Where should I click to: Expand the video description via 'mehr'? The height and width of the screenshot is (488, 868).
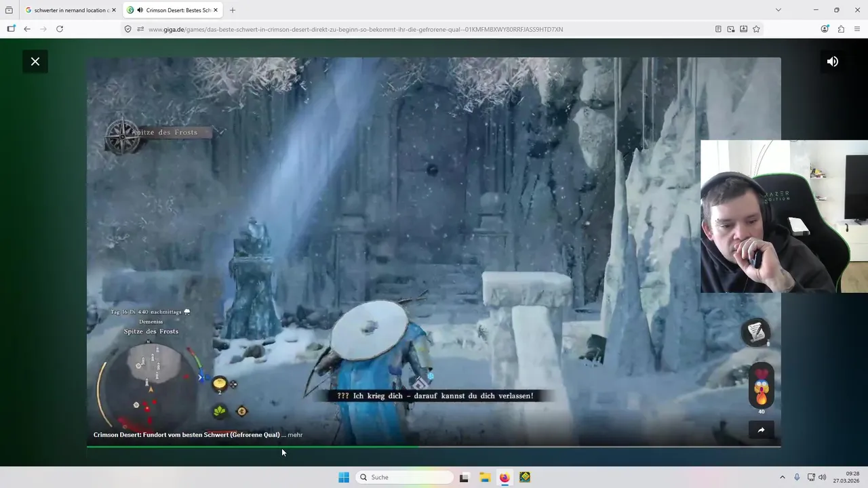[x=295, y=435]
